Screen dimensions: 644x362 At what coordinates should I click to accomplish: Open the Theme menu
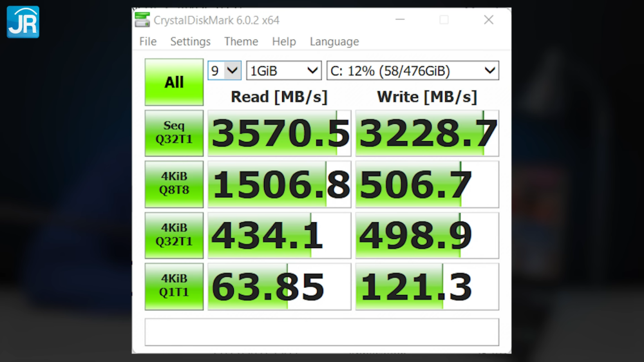(241, 42)
